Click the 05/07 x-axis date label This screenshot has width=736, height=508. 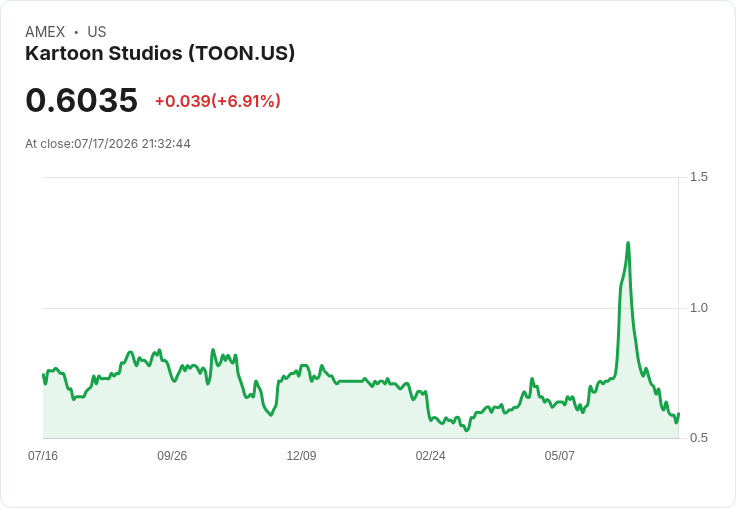coord(560,456)
